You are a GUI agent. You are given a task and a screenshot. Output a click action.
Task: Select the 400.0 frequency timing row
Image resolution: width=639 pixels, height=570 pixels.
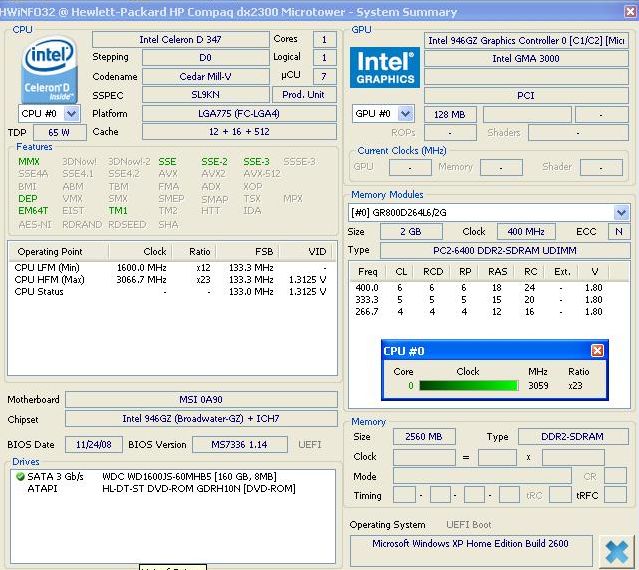tap(481, 288)
